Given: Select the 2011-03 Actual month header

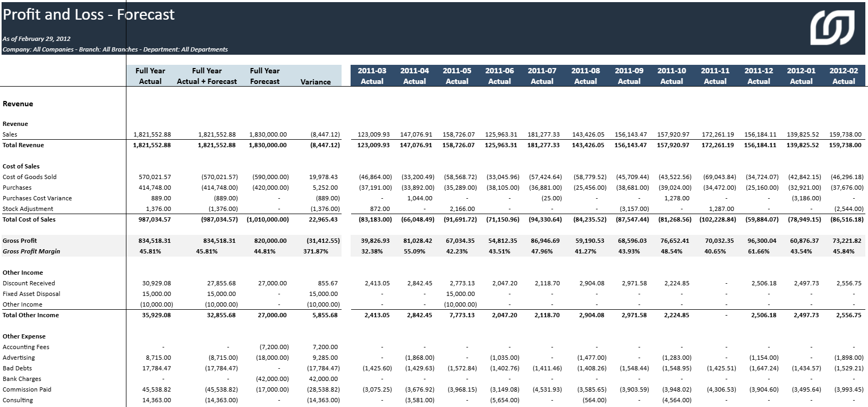Looking at the screenshot, I should [372, 76].
